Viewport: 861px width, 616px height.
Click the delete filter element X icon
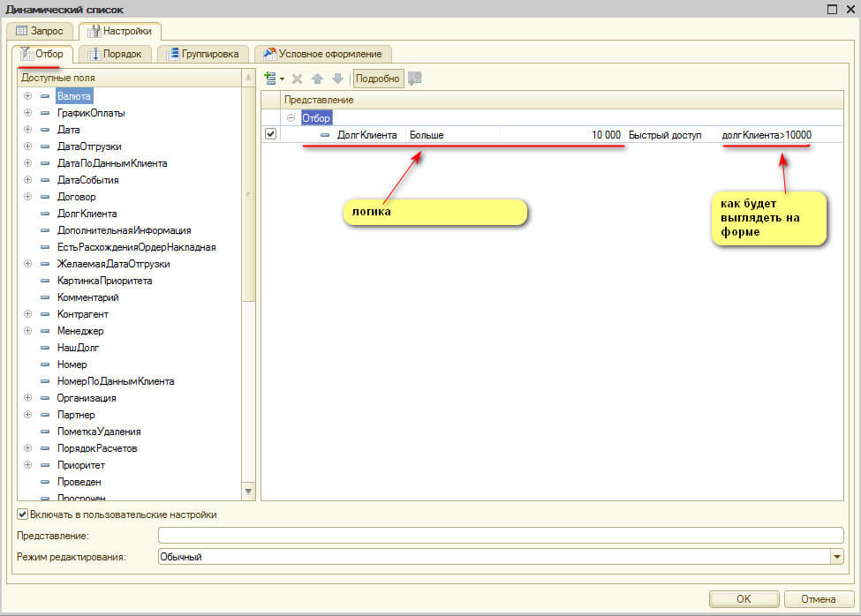(298, 79)
